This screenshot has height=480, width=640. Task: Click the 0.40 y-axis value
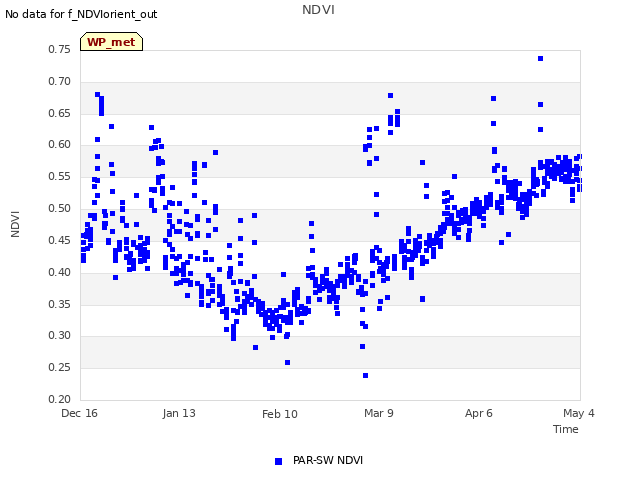[60, 272]
